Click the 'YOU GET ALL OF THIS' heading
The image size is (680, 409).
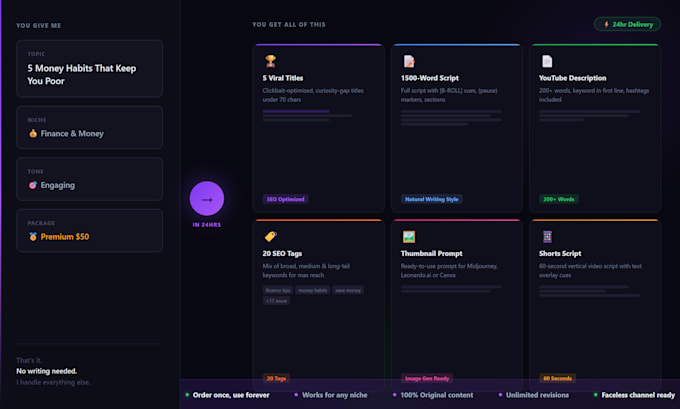tap(289, 25)
